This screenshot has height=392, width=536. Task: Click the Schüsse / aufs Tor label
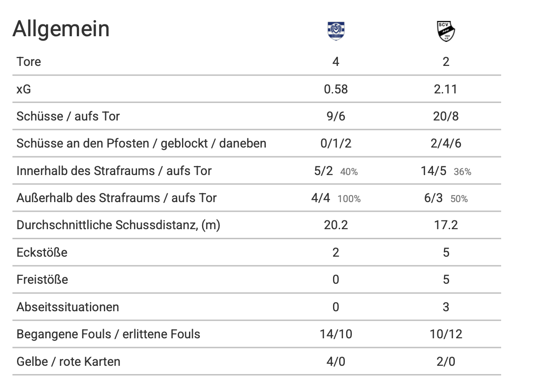[x=68, y=116]
